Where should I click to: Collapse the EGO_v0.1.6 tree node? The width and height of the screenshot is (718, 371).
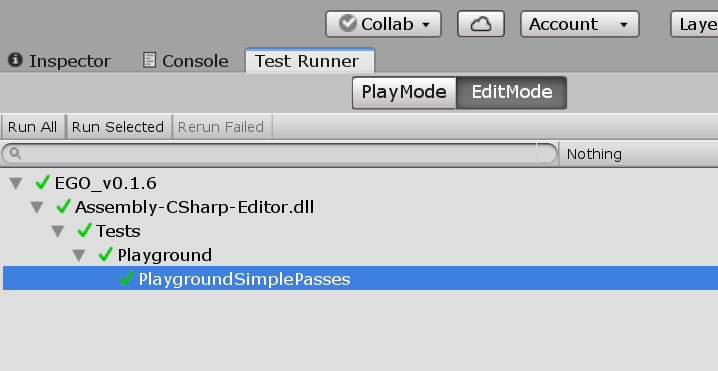pos(16,184)
